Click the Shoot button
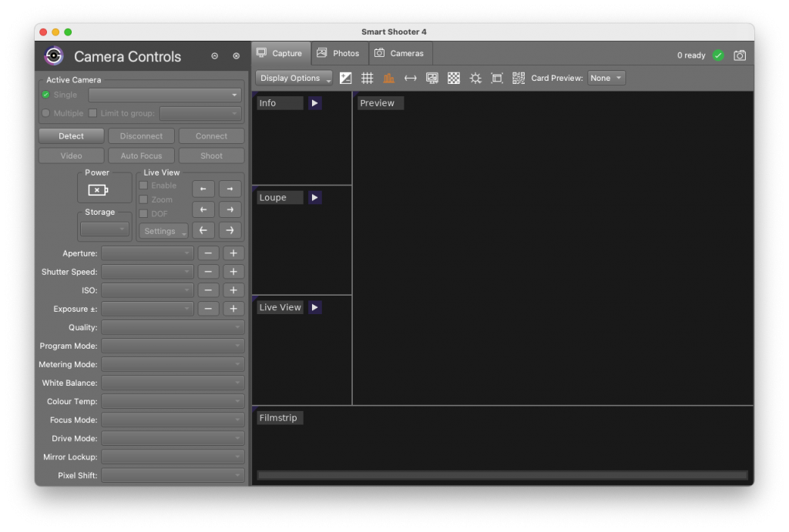789x532 pixels. tap(211, 156)
